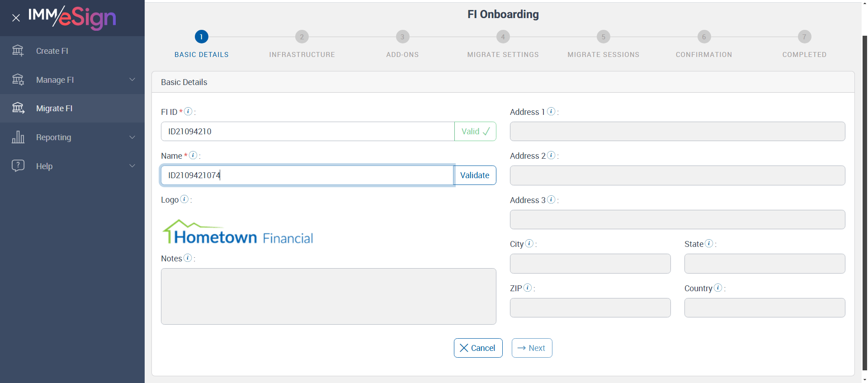Expand the Reporting submenu chevron
This screenshot has height=383, width=868.
(132, 137)
